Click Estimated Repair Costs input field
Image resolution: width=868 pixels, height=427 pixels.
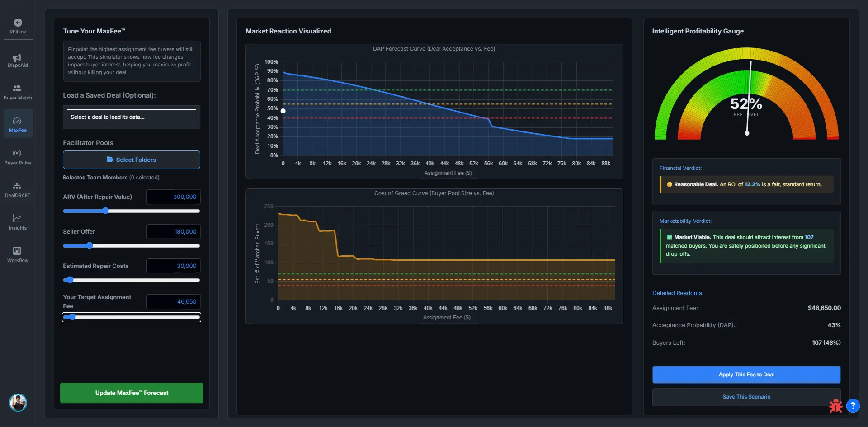[173, 266]
